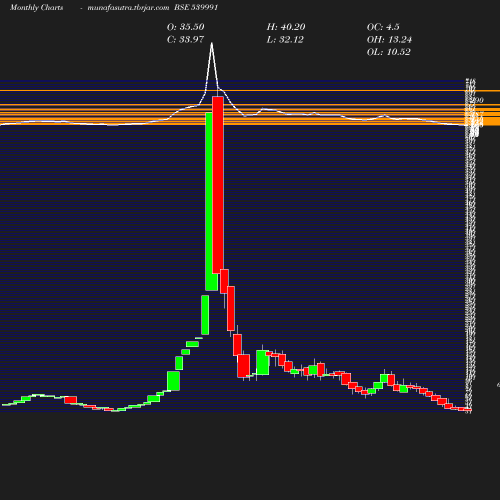Click the tallest red candlestick
This screenshot has height=500, width=500.
218,185
